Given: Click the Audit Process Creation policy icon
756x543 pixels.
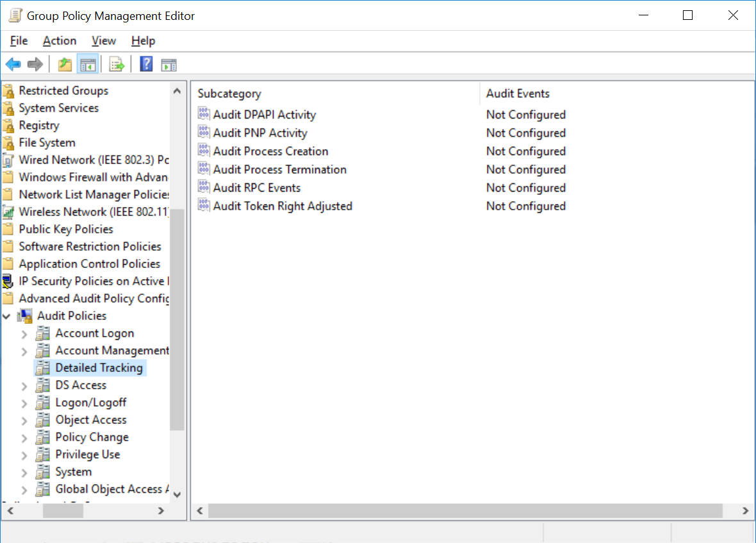Looking at the screenshot, I should (x=204, y=151).
